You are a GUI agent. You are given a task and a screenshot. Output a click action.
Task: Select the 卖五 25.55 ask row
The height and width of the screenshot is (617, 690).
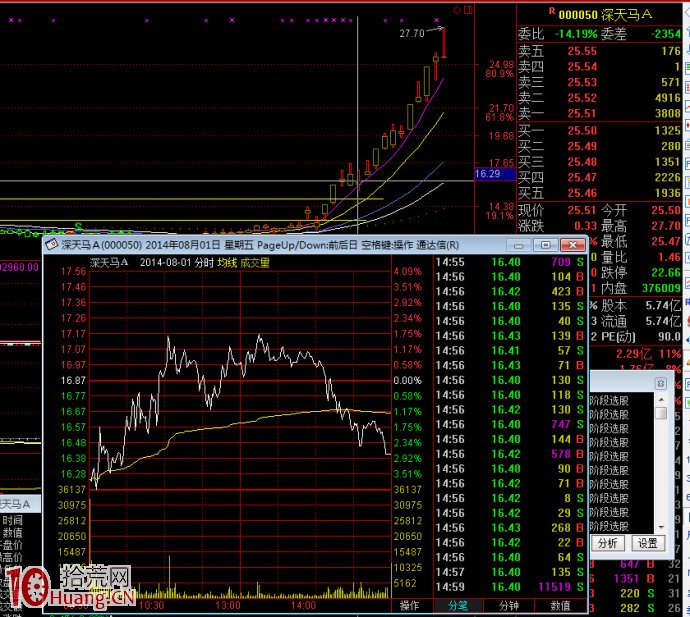click(599, 51)
